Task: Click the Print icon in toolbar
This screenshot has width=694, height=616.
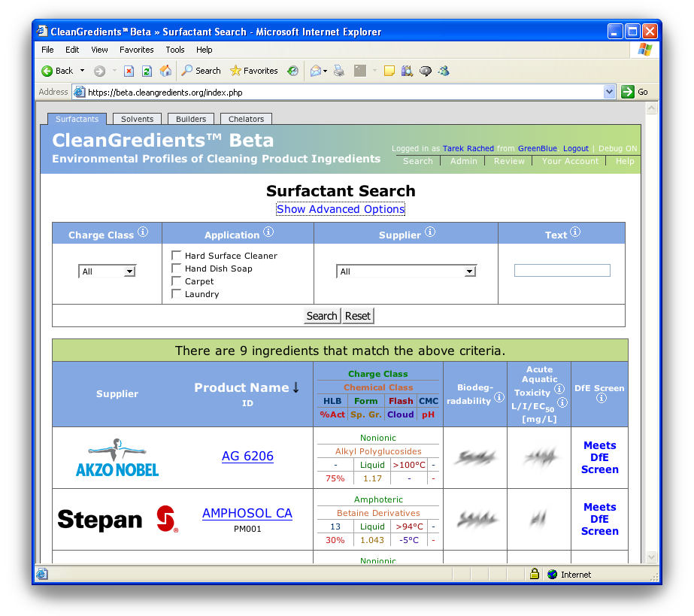Action: pyautogui.click(x=339, y=71)
